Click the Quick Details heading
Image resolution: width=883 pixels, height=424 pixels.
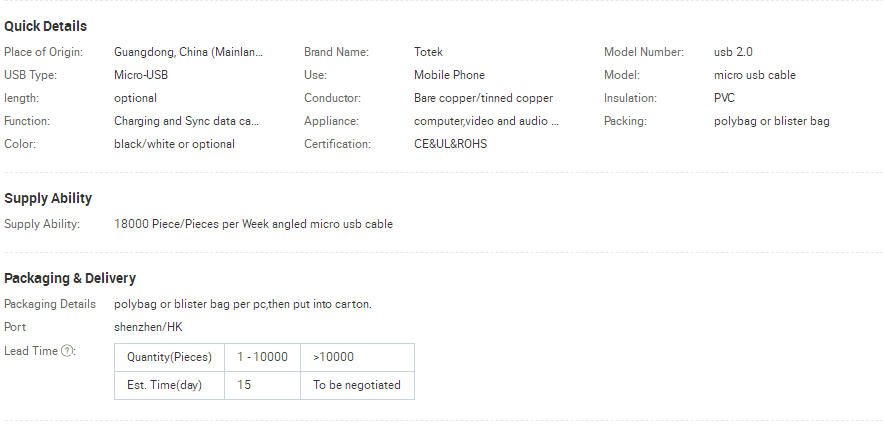(x=45, y=26)
